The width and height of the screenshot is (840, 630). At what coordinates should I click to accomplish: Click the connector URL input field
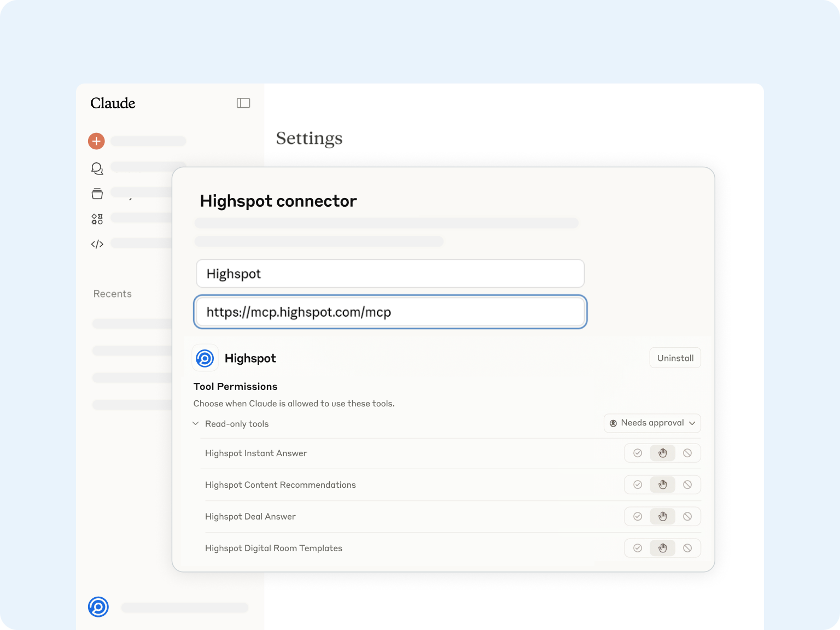[390, 312]
